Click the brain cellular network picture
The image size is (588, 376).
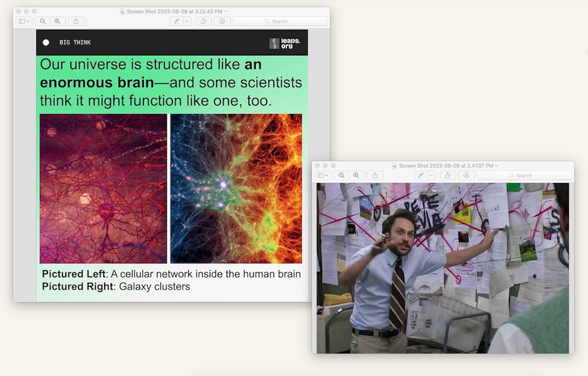(103, 189)
